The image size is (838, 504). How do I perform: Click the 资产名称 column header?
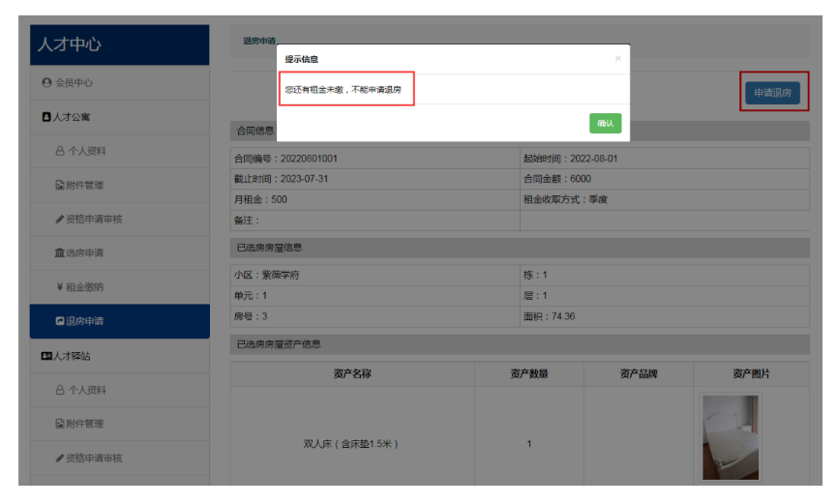pyautogui.click(x=352, y=373)
